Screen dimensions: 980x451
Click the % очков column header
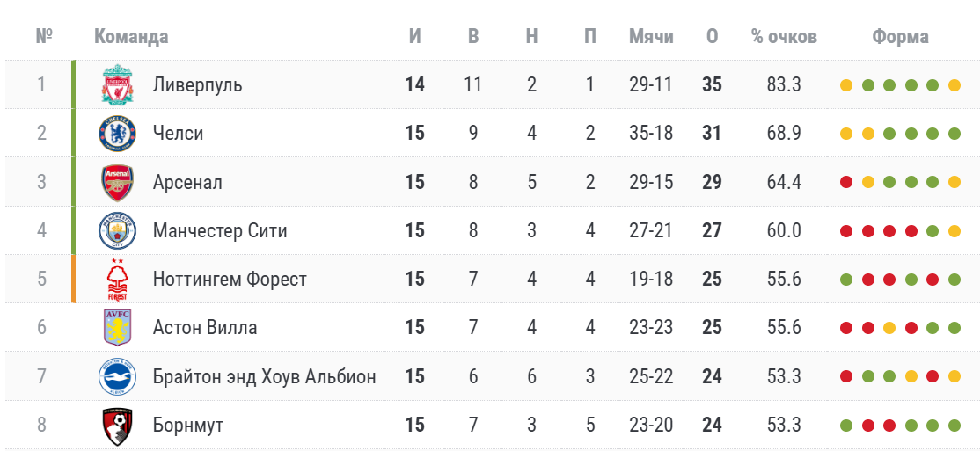coord(785,36)
